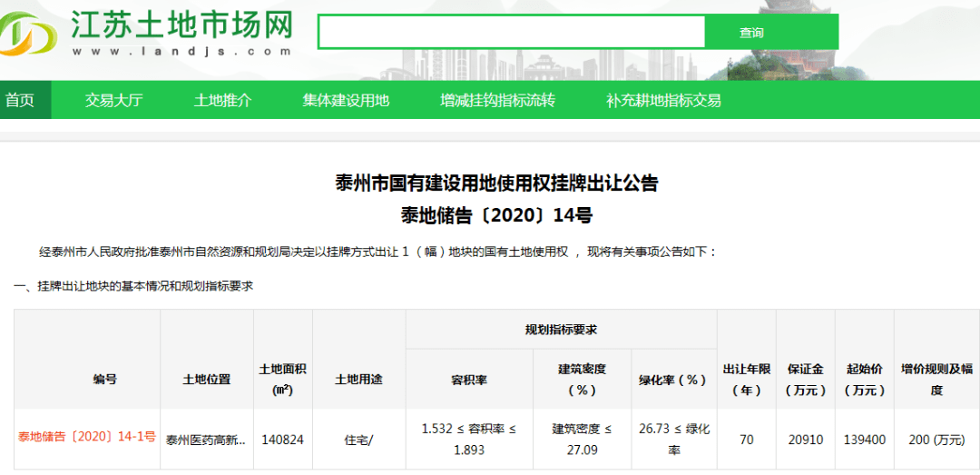Image resolution: width=980 pixels, height=475 pixels.
Task: Go to 土地推介 section
Action: (223, 100)
